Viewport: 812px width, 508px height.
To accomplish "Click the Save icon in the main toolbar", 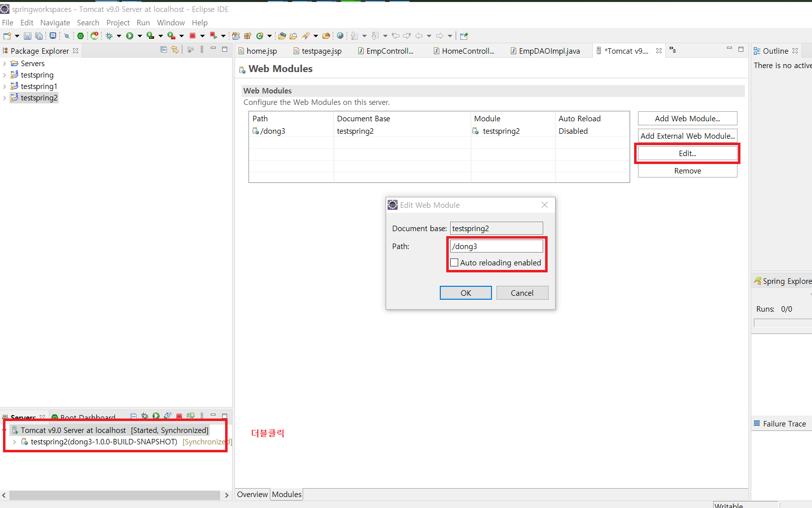I will [27, 36].
